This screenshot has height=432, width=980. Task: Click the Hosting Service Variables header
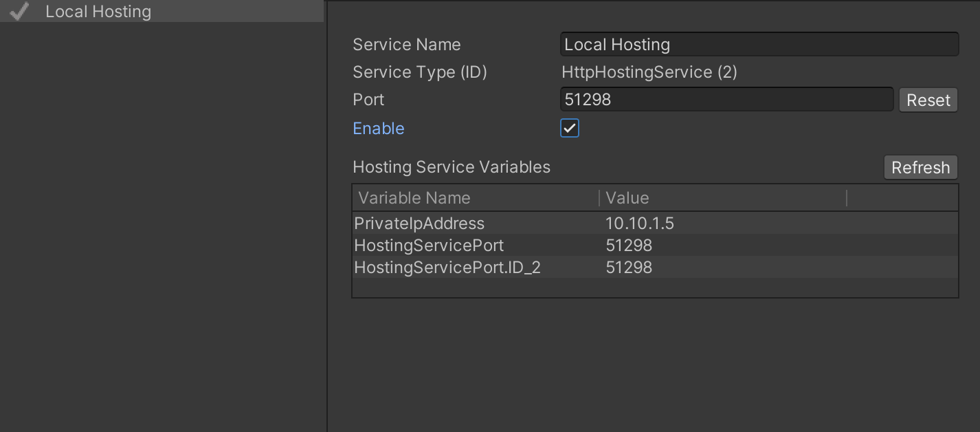(452, 166)
